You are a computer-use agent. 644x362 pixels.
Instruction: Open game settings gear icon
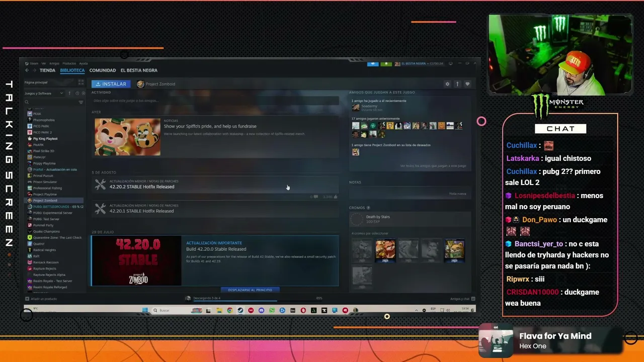pos(447,84)
